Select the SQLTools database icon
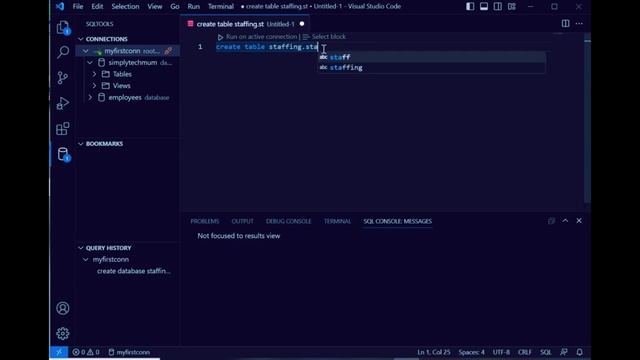The height and width of the screenshot is (360, 640). click(x=63, y=155)
